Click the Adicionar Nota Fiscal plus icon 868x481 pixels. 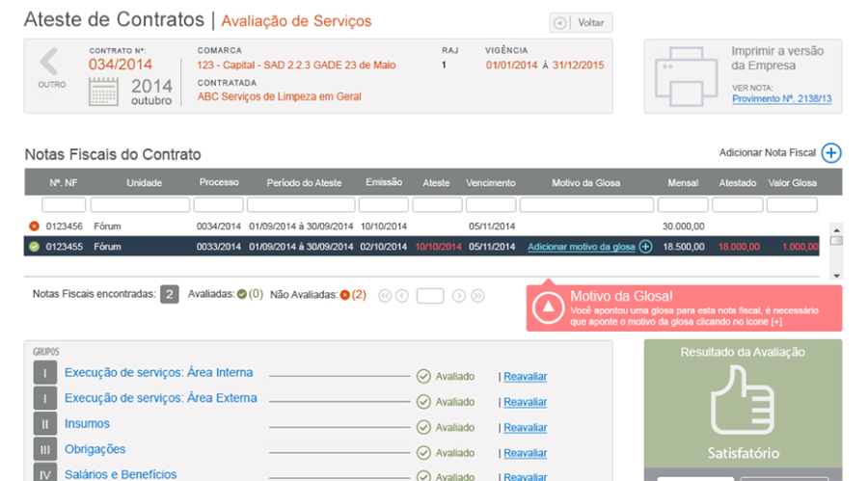click(831, 153)
